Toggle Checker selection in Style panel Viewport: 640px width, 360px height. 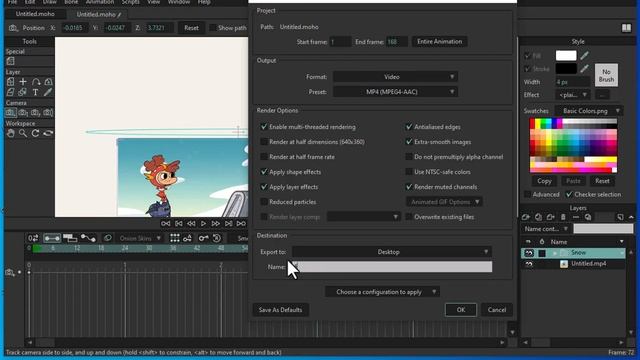(x=569, y=195)
